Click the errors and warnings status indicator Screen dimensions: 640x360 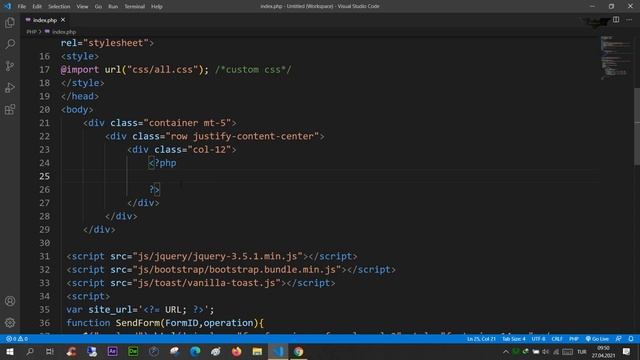point(17,339)
